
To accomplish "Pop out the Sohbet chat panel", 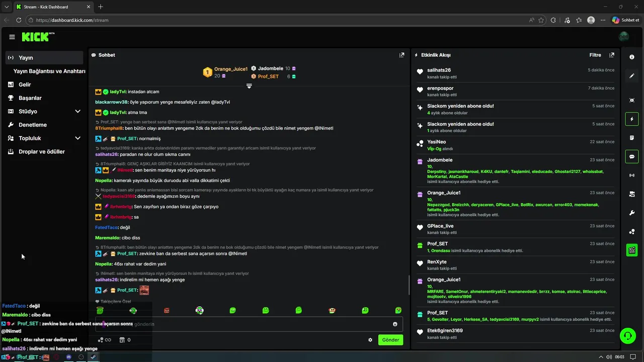I will point(401,55).
